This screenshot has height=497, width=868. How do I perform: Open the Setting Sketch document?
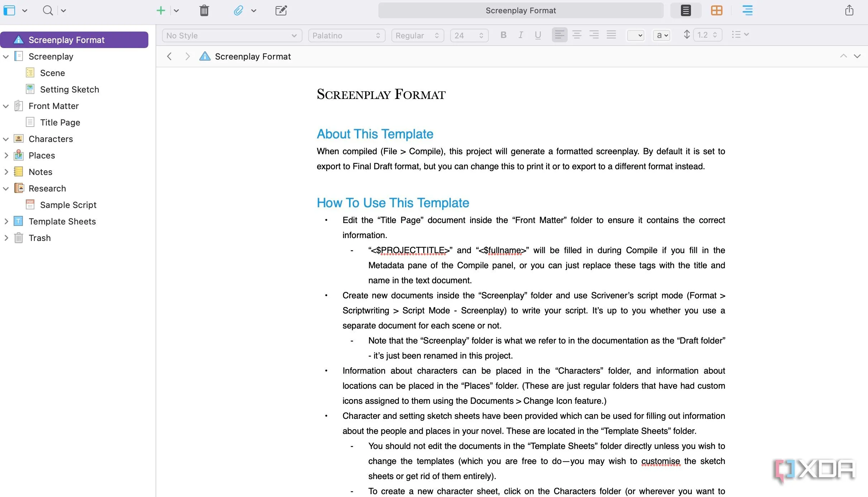(x=70, y=89)
